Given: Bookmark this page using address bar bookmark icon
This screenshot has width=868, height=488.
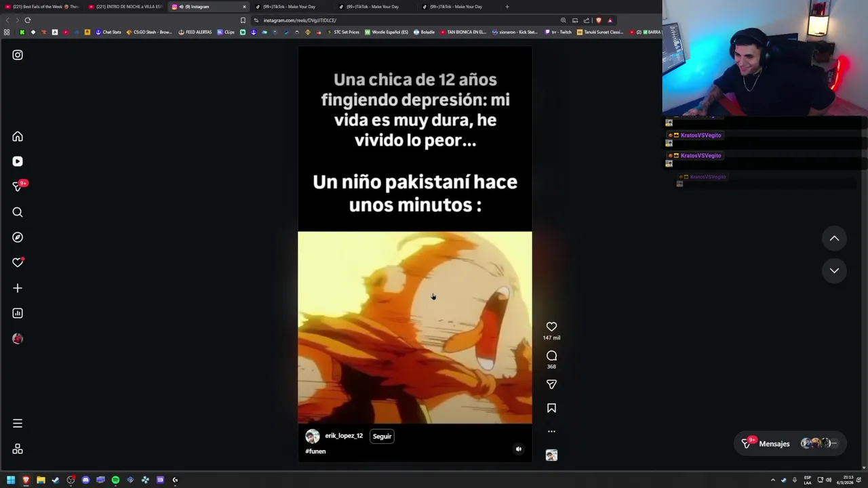Looking at the screenshot, I should tap(243, 20).
